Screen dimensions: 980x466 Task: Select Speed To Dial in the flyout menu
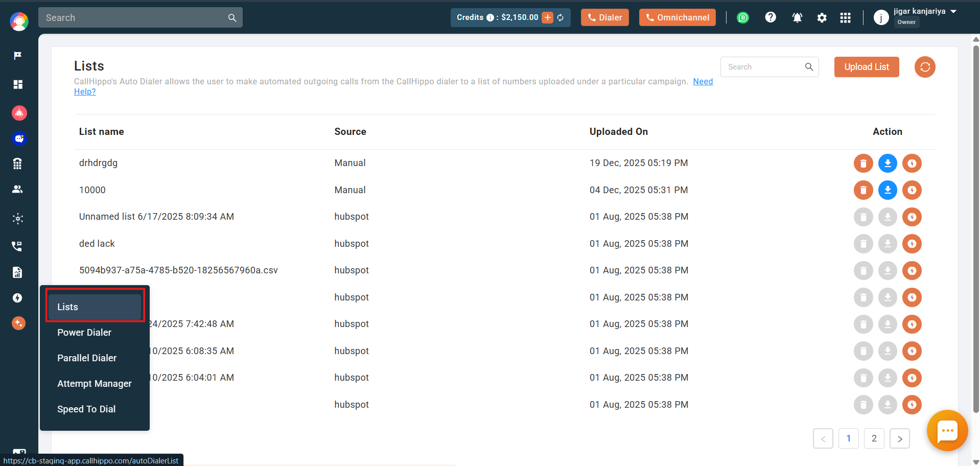[x=86, y=409]
